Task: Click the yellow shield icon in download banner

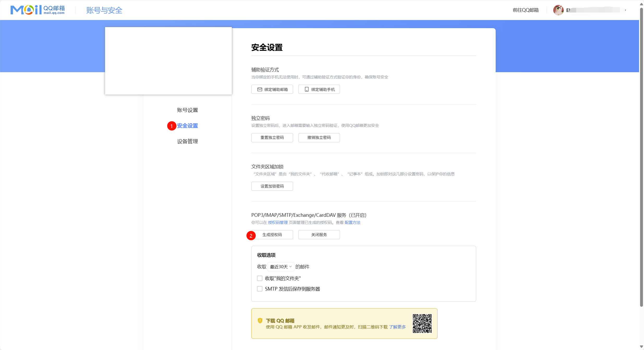Action: (x=260, y=321)
